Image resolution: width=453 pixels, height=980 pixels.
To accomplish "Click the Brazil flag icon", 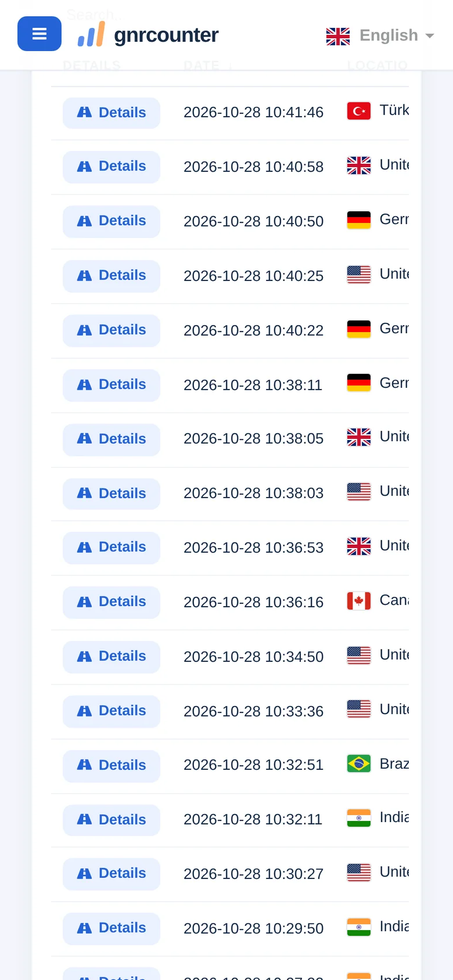I will [x=359, y=763].
